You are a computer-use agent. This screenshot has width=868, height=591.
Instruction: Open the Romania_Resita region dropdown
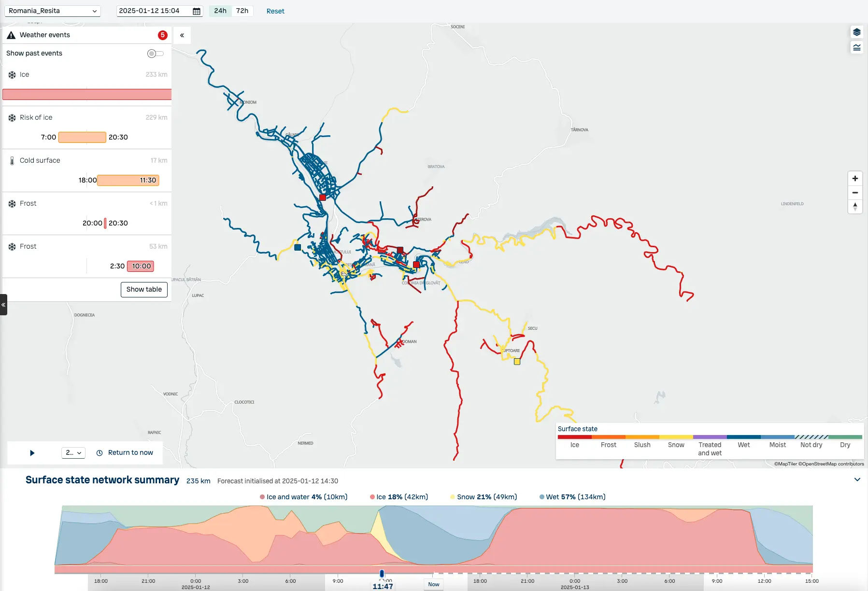[53, 11]
